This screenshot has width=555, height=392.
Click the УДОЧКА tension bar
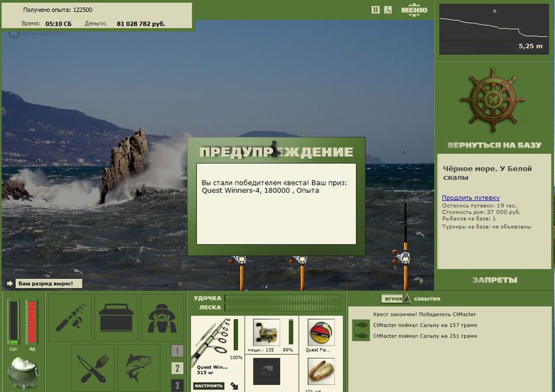pos(283,298)
